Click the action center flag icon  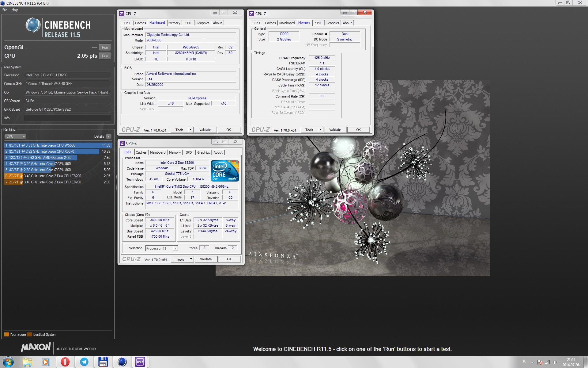coord(540,362)
